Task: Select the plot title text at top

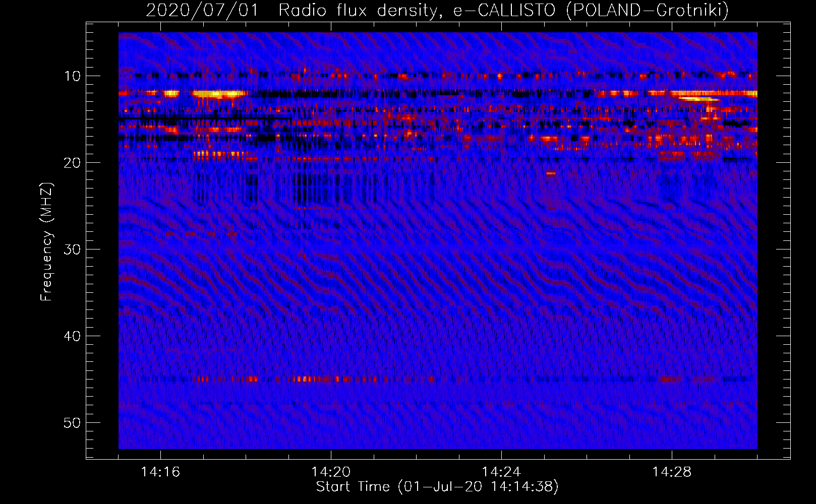Action: coord(437,10)
